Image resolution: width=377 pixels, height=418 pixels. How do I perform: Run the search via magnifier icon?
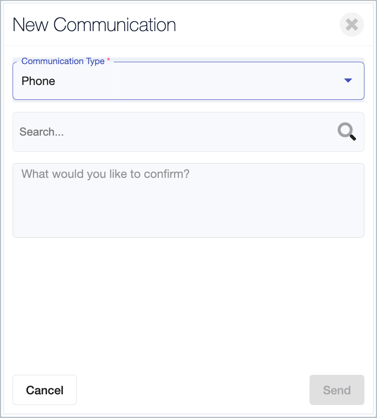(347, 132)
